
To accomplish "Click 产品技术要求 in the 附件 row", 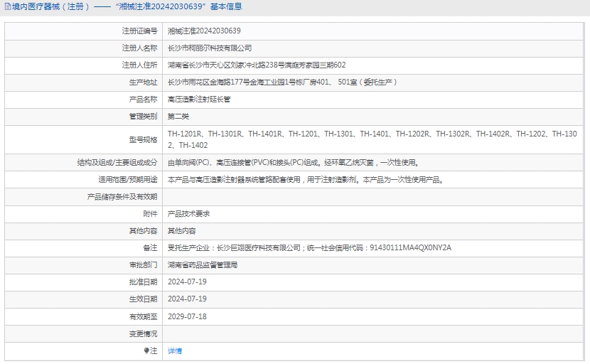I will pos(188,214).
